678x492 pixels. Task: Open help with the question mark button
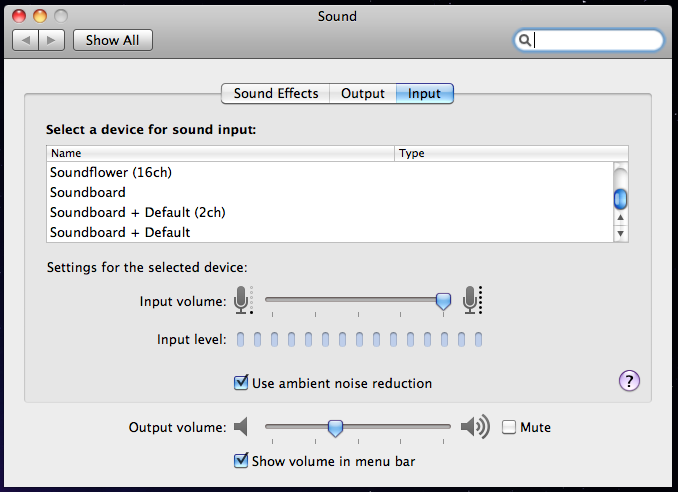coord(630,380)
